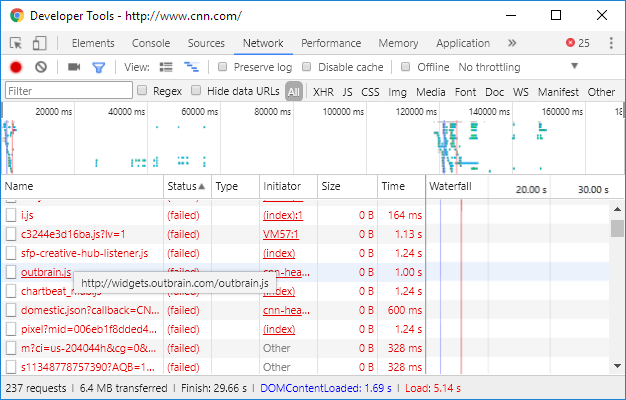Select the Network tab
The width and height of the screenshot is (626, 400).
pos(263,43)
